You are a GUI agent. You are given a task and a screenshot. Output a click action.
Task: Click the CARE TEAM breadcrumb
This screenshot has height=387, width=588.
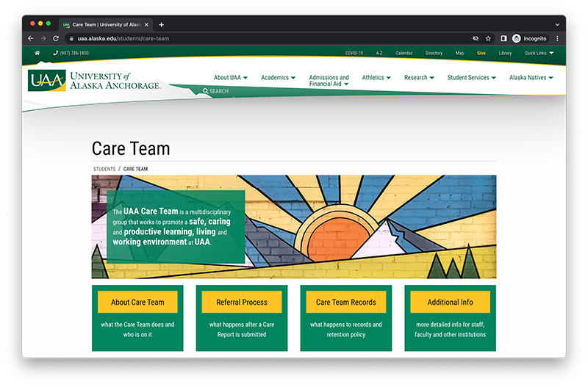point(135,169)
